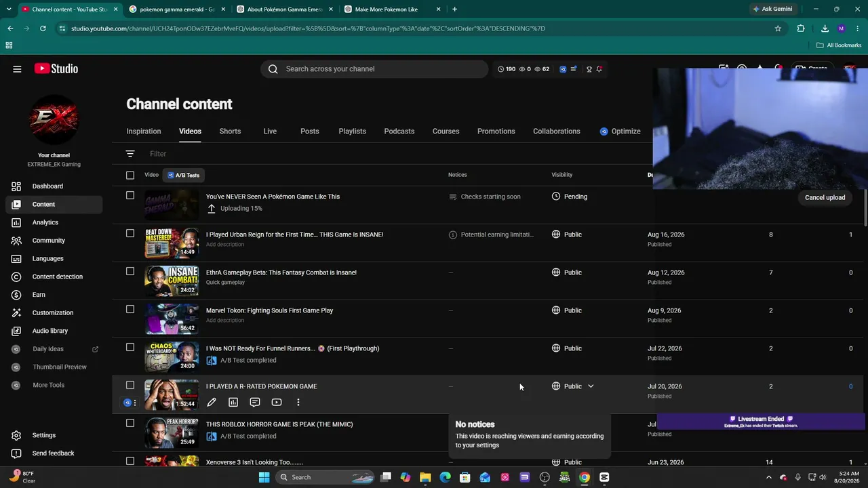This screenshot has width=868, height=488.
Task: Click the blue vidIQ icon in top bar
Action: tap(563, 69)
